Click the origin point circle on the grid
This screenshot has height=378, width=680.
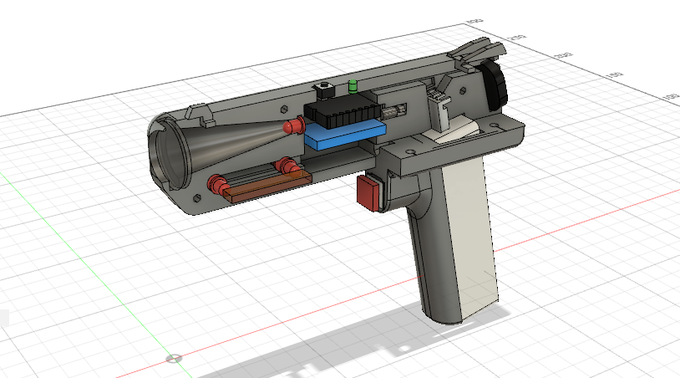pos(174,358)
